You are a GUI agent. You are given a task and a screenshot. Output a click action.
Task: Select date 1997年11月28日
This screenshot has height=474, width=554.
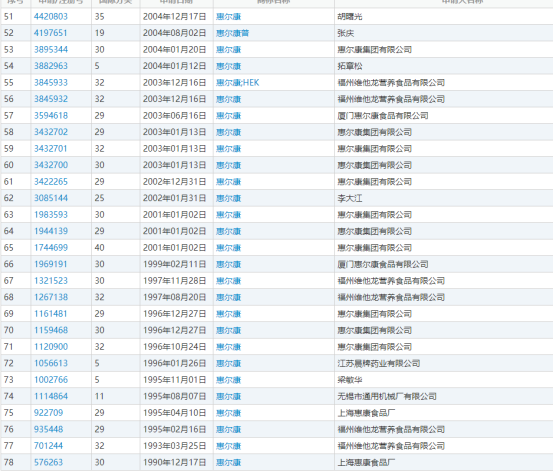click(x=175, y=281)
